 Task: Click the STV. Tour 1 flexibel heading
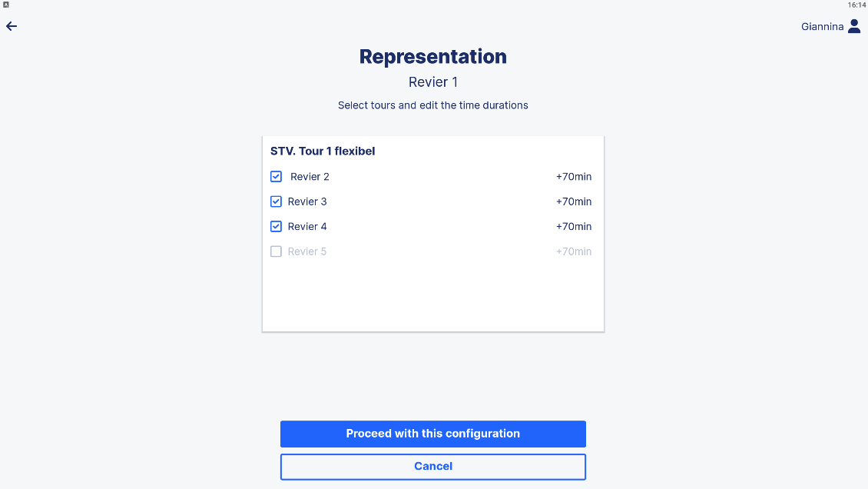click(x=323, y=151)
